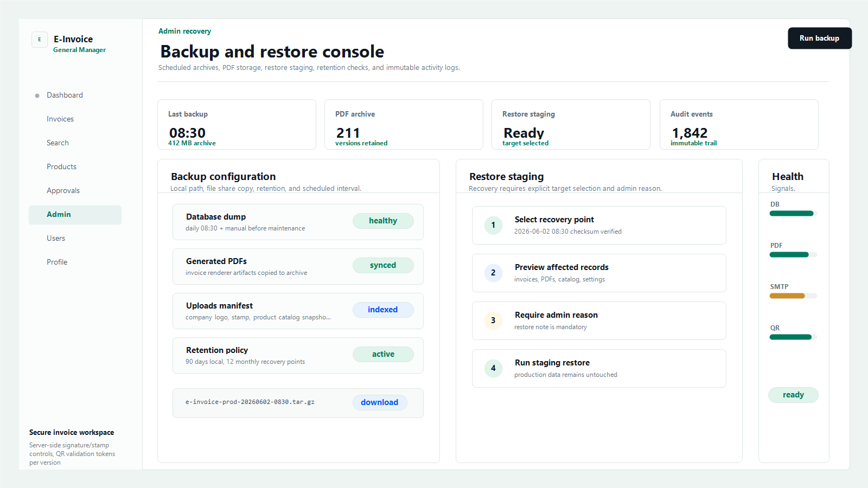868x488 pixels.
Task: Open the Restore staging Ready card
Action: point(571,125)
